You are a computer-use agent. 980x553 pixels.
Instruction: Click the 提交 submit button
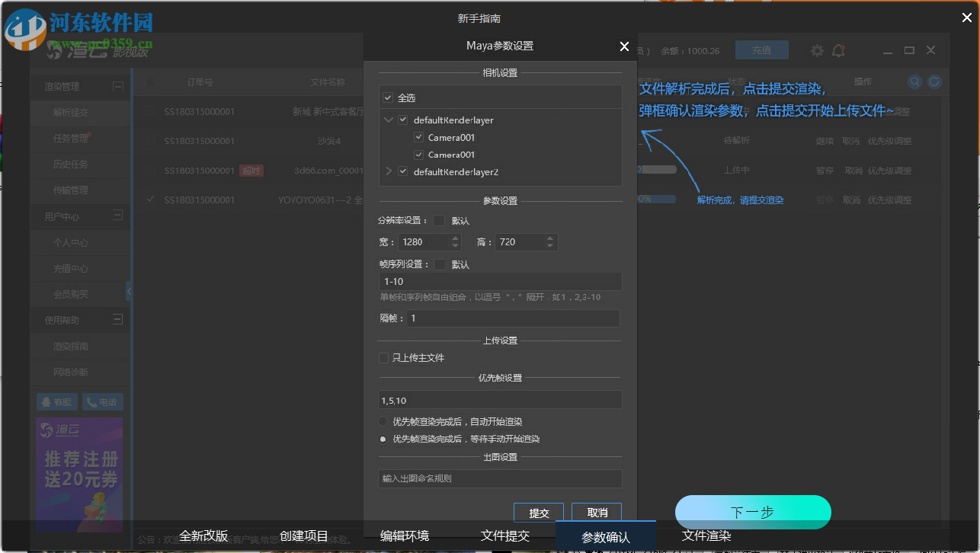pos(538,512)
